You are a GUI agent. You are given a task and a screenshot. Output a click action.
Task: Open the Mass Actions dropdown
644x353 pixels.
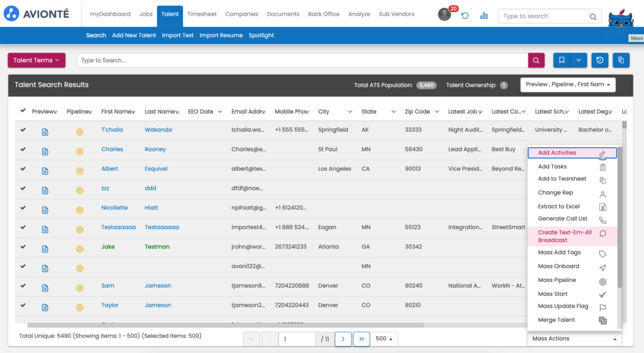point(574,339)
